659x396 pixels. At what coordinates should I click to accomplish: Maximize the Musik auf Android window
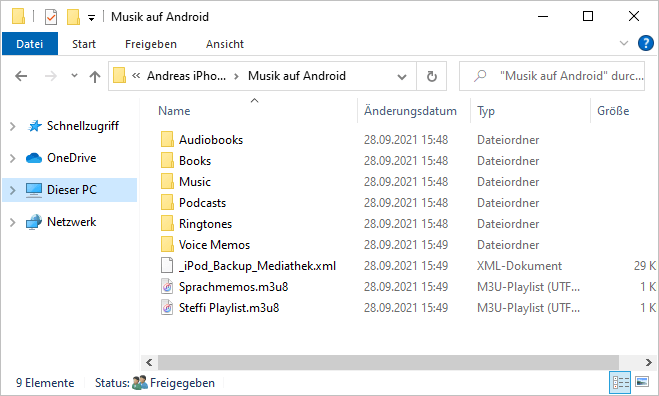[x=588, y=16]
